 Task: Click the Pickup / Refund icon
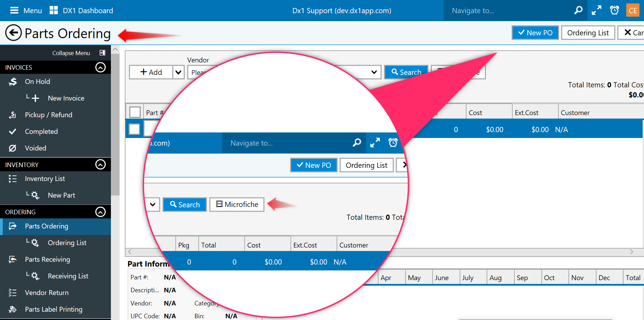click(13, 115)
